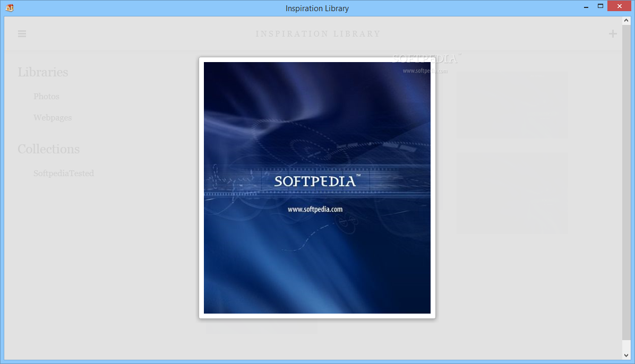Click the app icon in title bar
This screenshot has height=364, width=635.
10,7
